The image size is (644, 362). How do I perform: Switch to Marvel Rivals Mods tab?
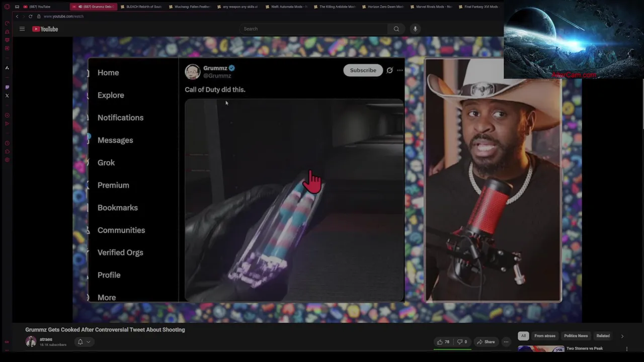click(x=431, y=7)
